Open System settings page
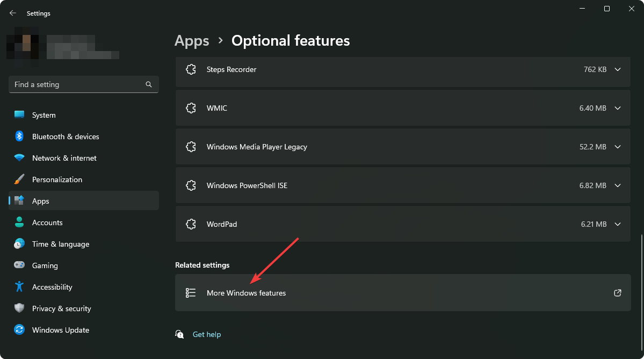The height and width of the screenshot is (359, 644). (84, 115)
